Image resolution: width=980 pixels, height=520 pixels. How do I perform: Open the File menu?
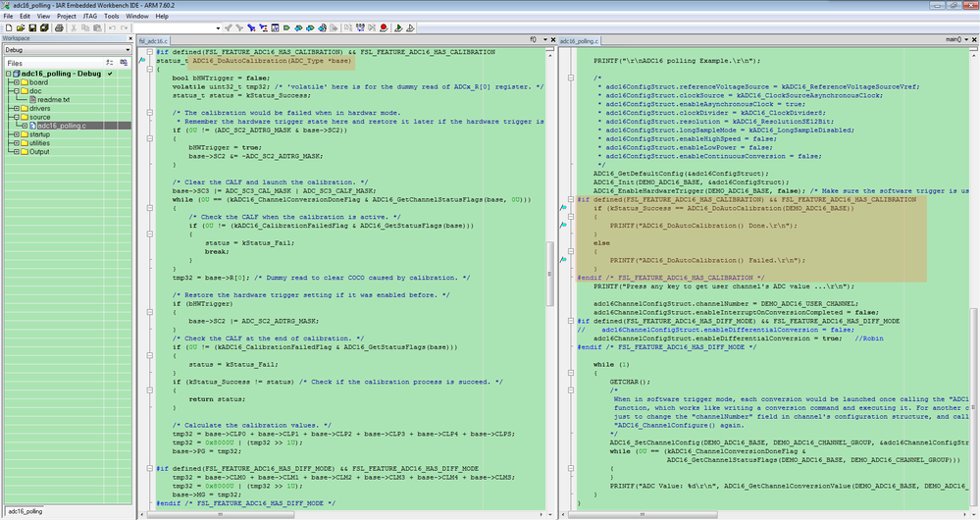tap(8, 17)
